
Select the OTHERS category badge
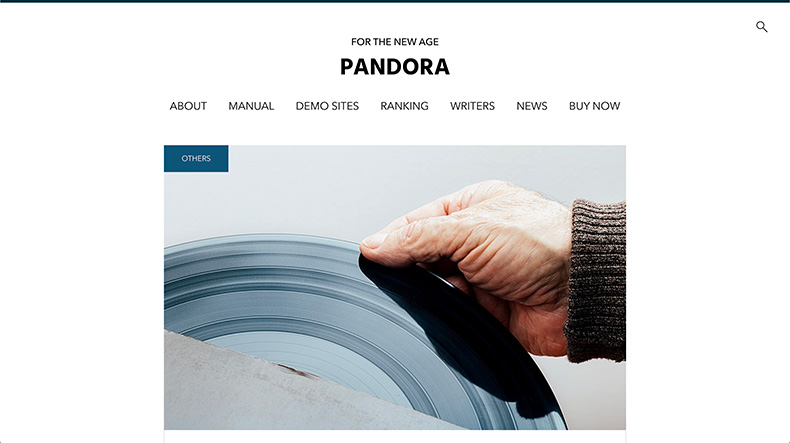click(196, 158)
